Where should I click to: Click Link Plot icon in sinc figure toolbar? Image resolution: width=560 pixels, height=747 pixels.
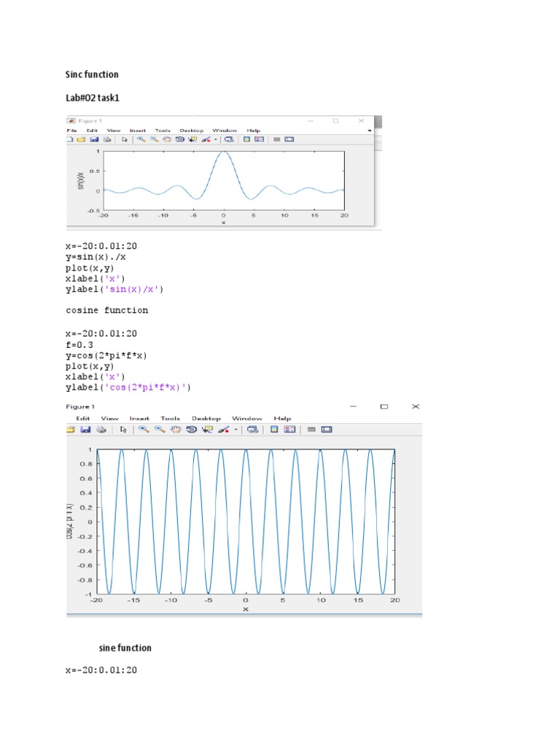229,139
